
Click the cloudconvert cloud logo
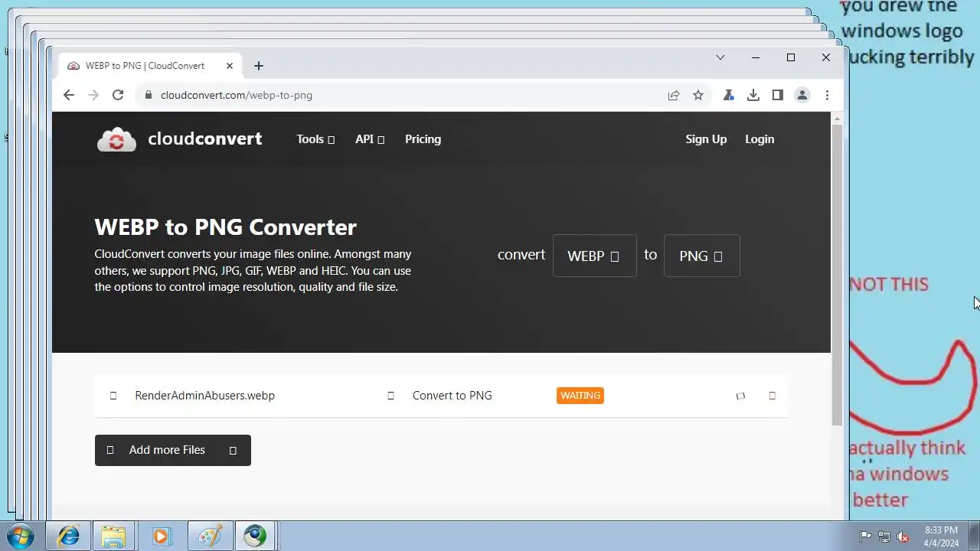(x=116, y=139)
